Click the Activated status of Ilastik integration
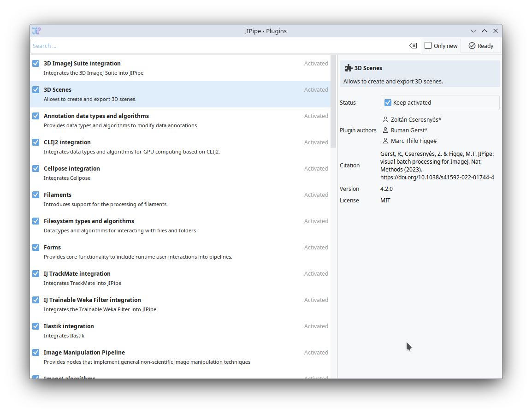The image size is (532, 414). (x=316, y=326)
